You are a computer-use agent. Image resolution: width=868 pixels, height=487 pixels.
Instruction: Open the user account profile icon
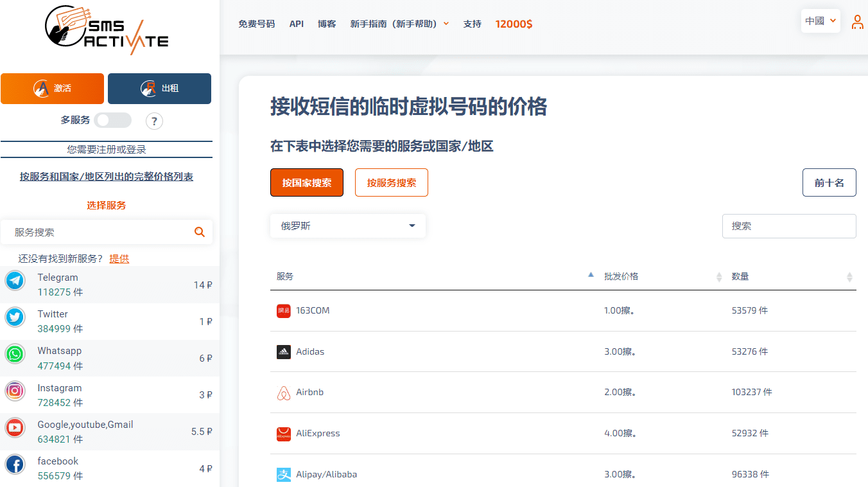coord(857,22)
